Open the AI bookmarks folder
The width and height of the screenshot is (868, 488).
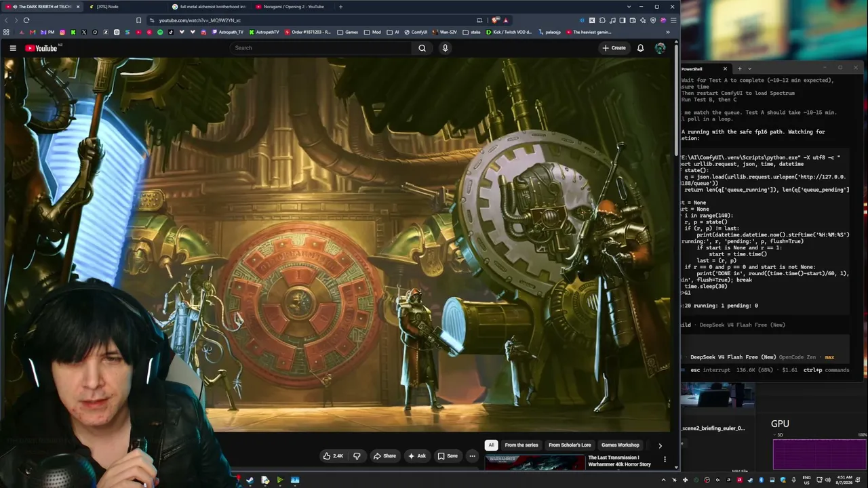pyautogui.click(x=393, y=32)
